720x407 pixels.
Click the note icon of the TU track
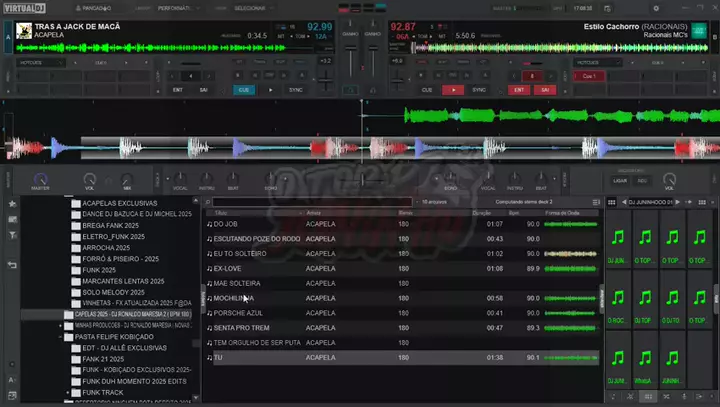(209, 357)
